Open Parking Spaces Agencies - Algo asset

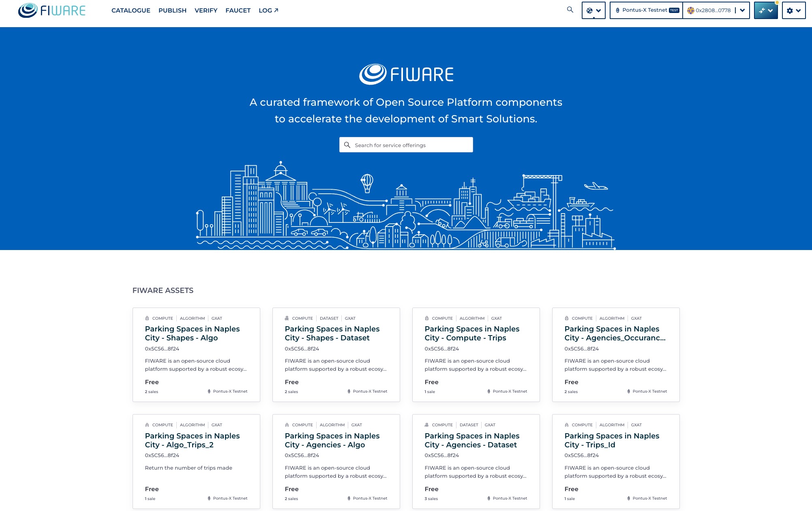[x=336, y=462]
